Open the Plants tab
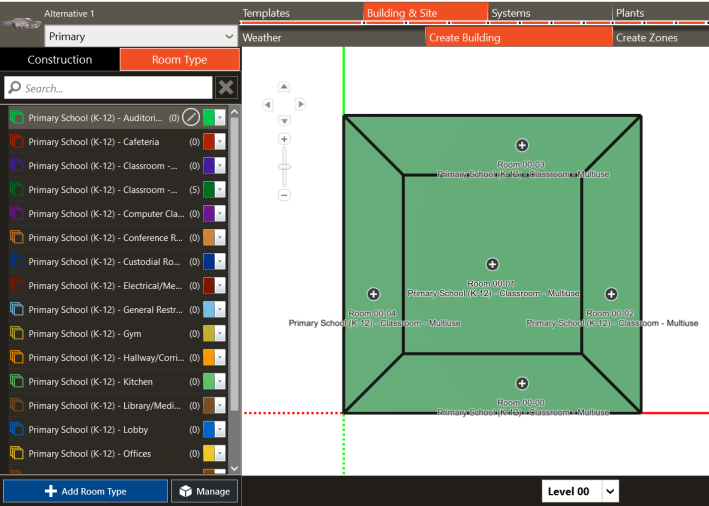The height and width of the screenshot is (506, 709). click(661, 13)
